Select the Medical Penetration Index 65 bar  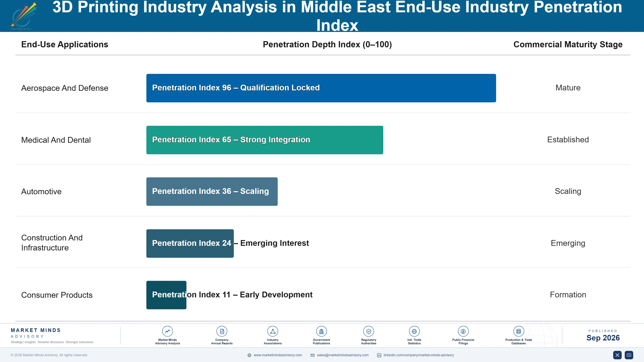coord(265,140)
